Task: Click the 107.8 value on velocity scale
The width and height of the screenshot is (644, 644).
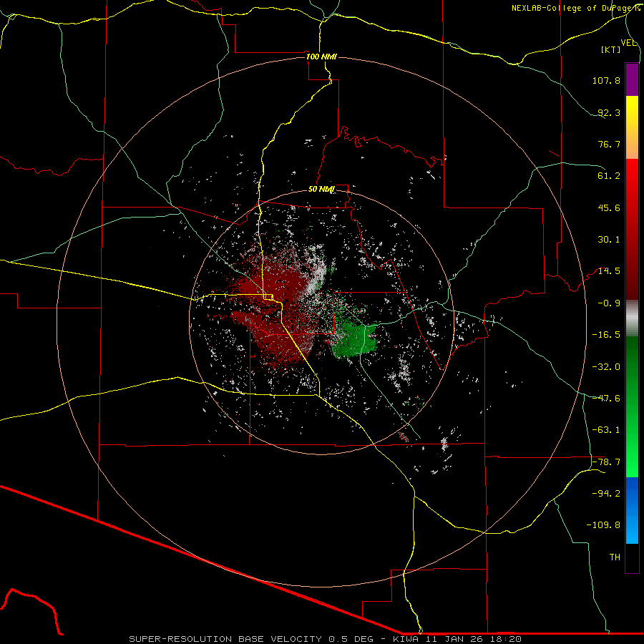Action: [x=606, y=80]
